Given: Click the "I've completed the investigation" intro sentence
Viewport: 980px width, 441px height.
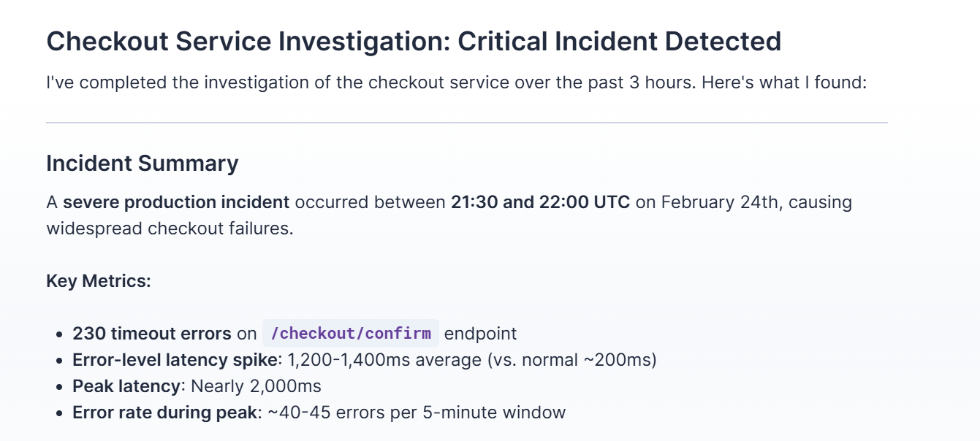Looking at the screenshot, I should coord(456,83).
